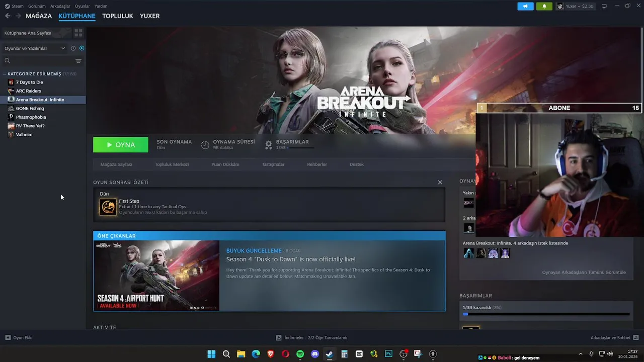Click the forward navigation arrow
The image size is (644, 362).
click(18, 16)
